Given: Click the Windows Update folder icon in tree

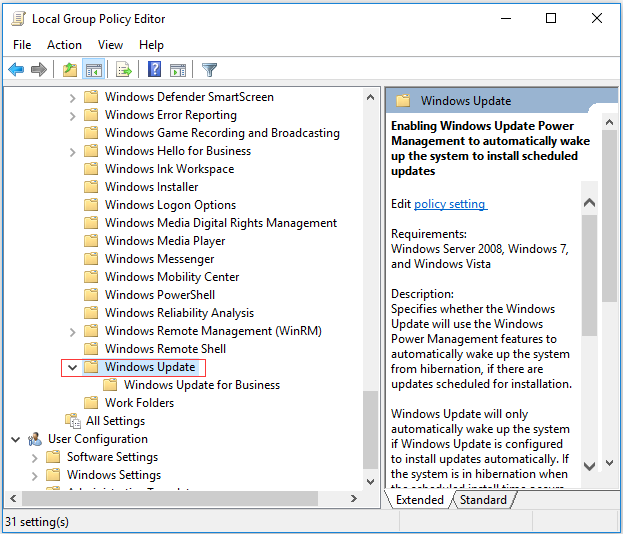Looking at the screenshot, I should point(91,367).
